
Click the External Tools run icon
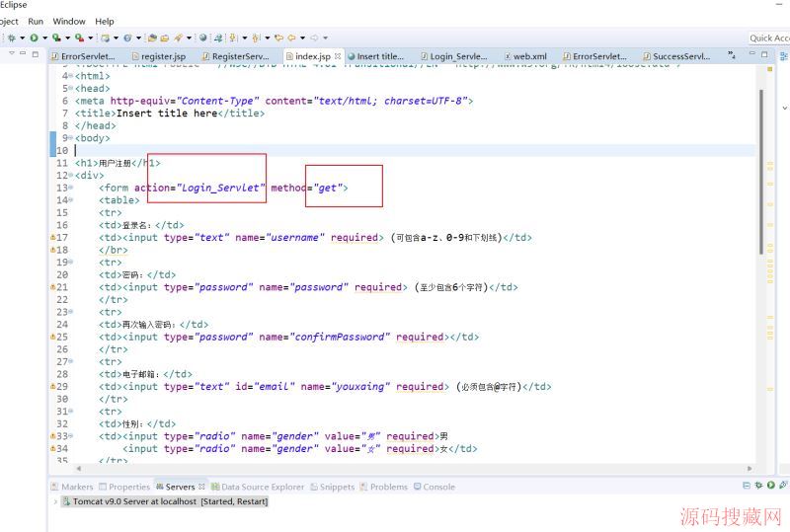pyautogui.click(x=79, y=38)
